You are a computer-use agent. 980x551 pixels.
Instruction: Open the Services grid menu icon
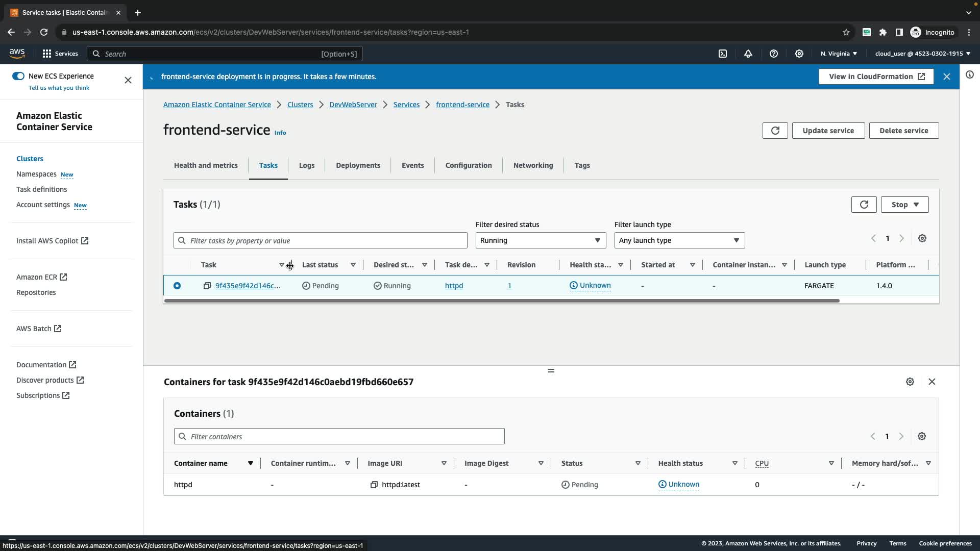point(47,54)
